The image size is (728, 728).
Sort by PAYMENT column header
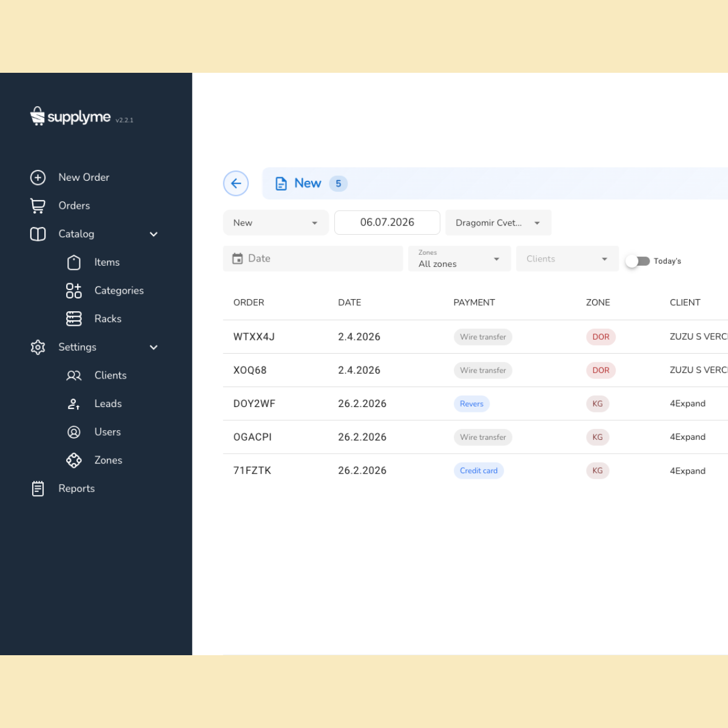point(474,302)
